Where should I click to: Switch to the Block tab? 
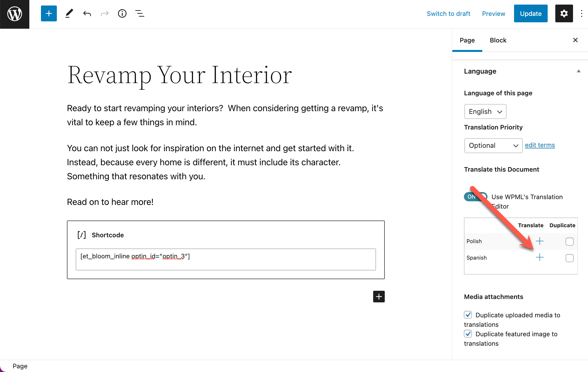[x=498, y=40]
